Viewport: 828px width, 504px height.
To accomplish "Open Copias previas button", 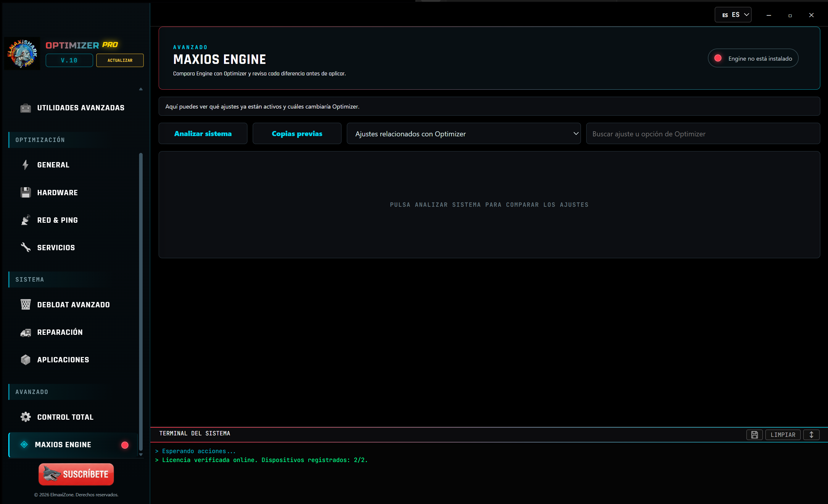I will click(297, 134).
